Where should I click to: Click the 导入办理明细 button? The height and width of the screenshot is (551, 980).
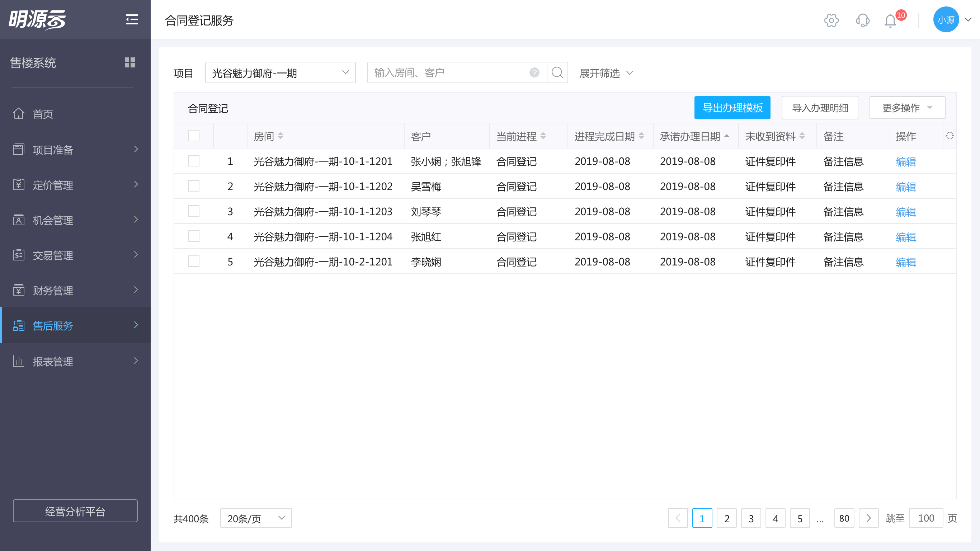[820, 108]
